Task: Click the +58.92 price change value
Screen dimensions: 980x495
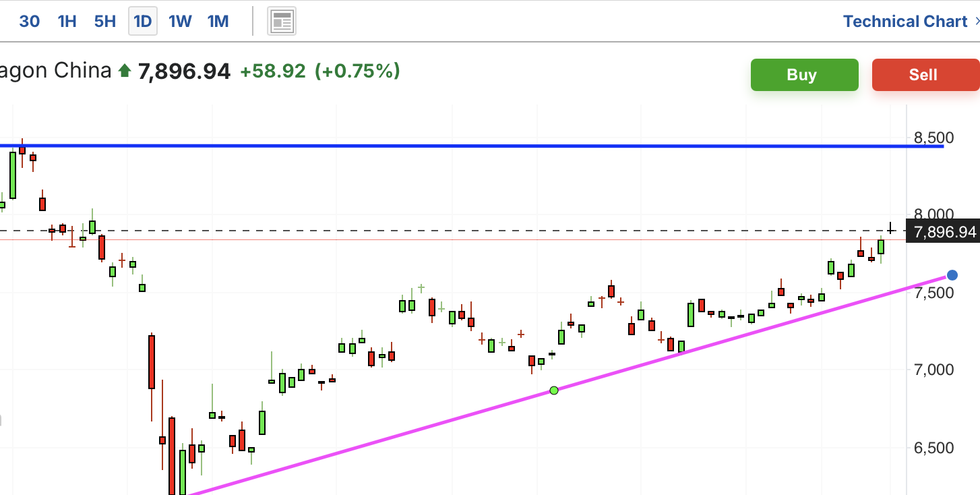Action: click(x=272, y=71)
